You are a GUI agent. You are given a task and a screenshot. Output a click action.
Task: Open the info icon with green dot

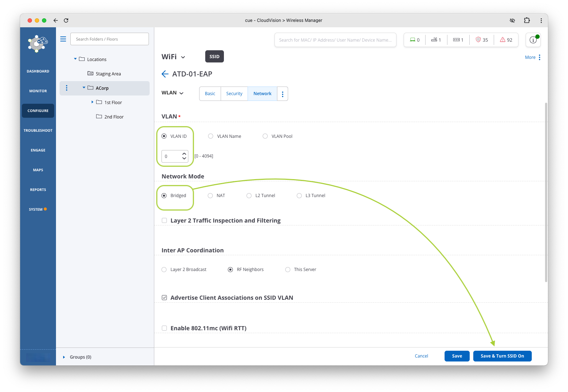point(533,40)
